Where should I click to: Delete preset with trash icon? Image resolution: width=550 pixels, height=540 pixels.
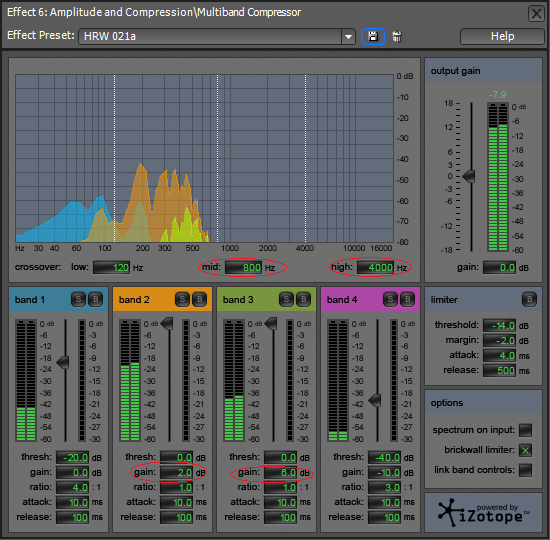click(397, 36)
